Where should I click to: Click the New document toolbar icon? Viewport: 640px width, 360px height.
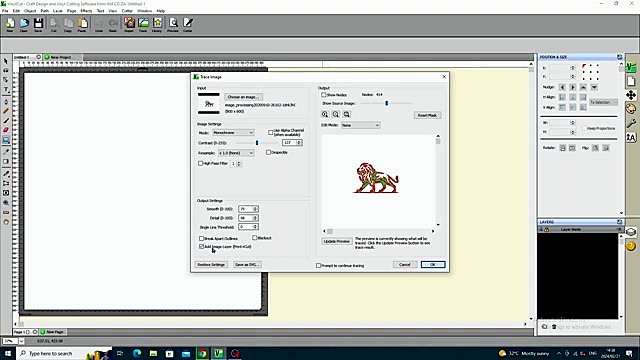coord(10,24)
